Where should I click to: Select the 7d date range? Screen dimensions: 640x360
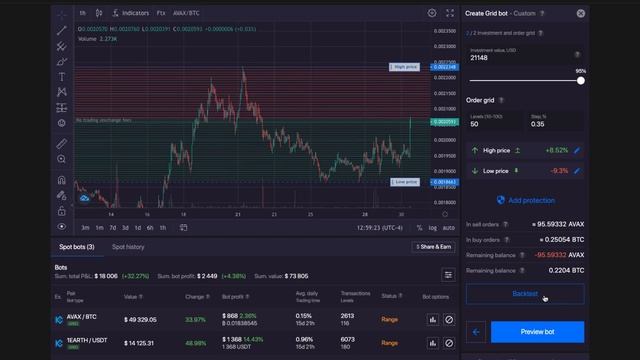(x=113, y=228)
